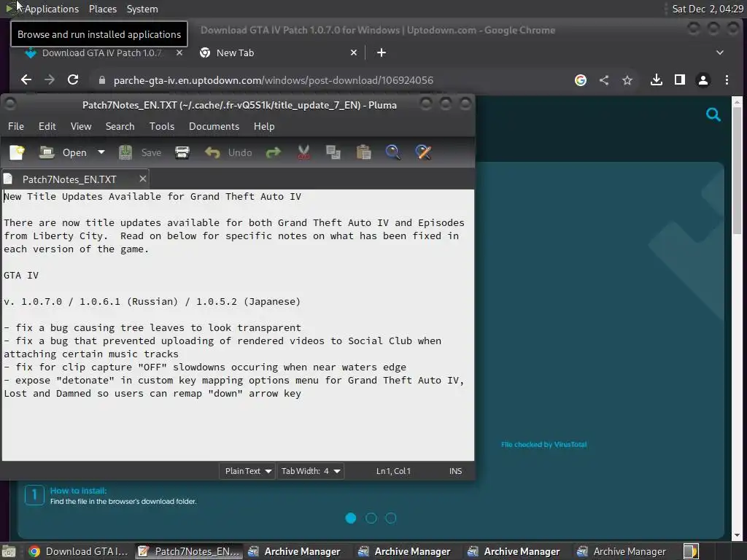Image resolution: width=747 pixels, height=560 pixels.
Task: Click the How to install heading on webpage
Action: [78, 491]
